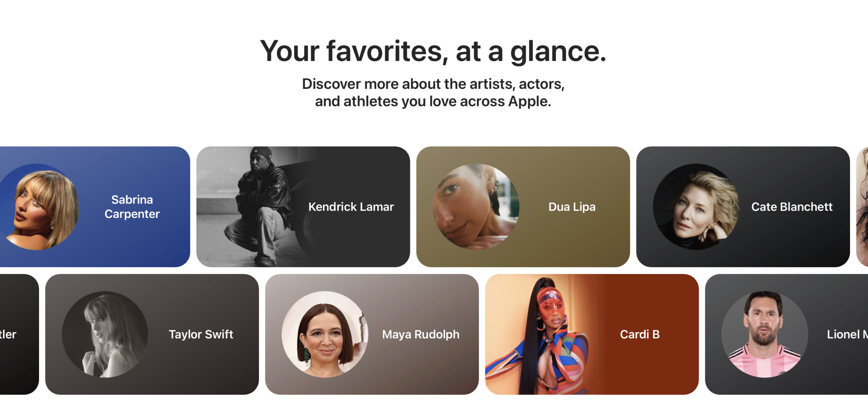Select the Dua Lipa card
The image size is (868, 400).
pos(523,206)
